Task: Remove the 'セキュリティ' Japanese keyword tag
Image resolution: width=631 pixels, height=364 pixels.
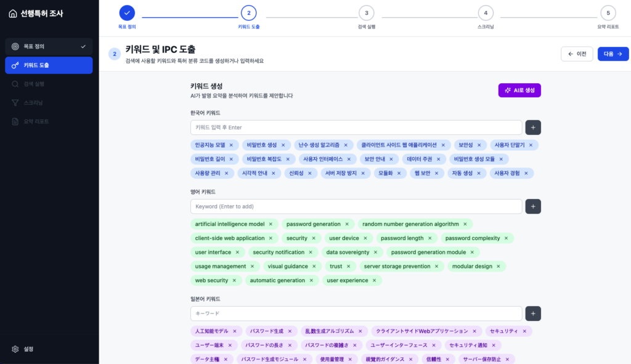Action: [x=526, y=331]
